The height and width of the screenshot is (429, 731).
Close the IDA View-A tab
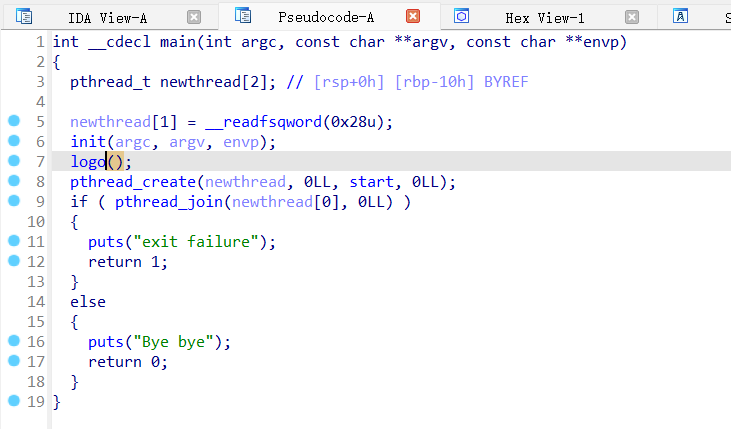point(194,17)
